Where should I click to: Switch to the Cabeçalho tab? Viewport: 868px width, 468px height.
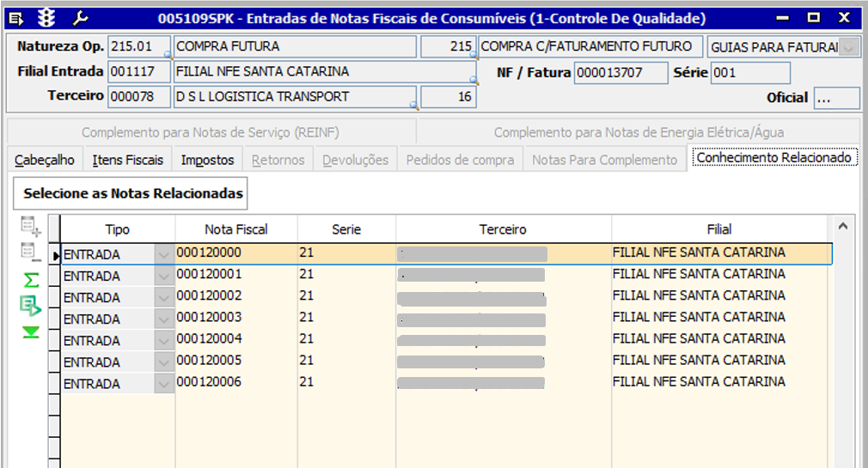pos(46,160)
